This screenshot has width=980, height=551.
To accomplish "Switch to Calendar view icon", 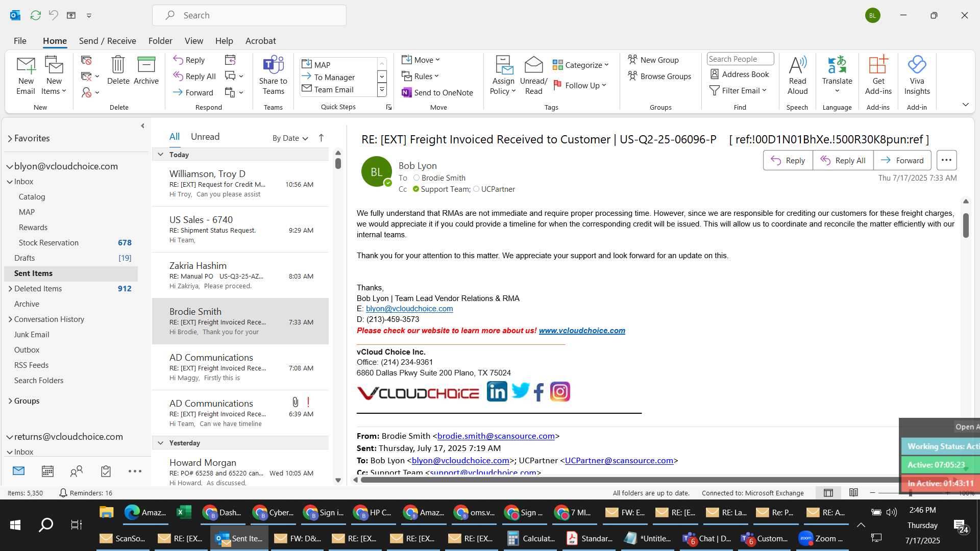I will (x=47, y=471).
